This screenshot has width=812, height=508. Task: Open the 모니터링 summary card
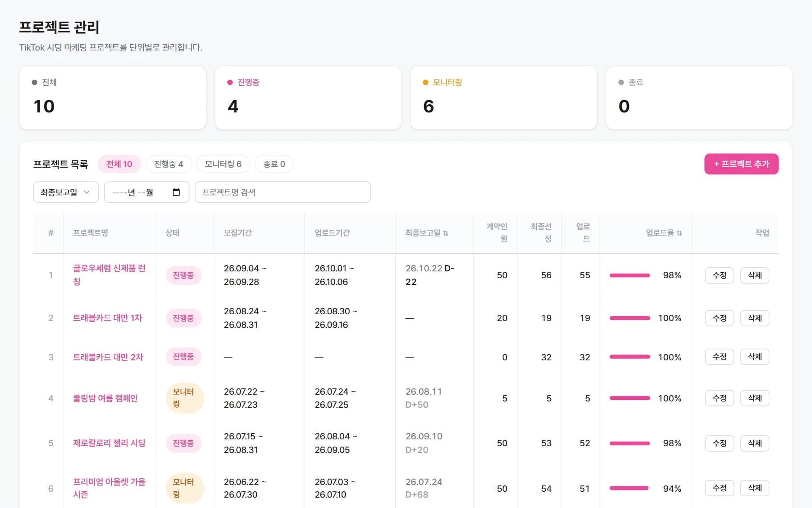tap(503, 98)
